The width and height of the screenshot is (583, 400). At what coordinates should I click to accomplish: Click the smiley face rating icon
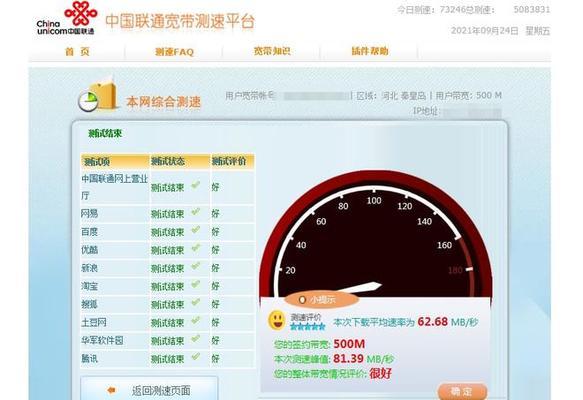277,320
